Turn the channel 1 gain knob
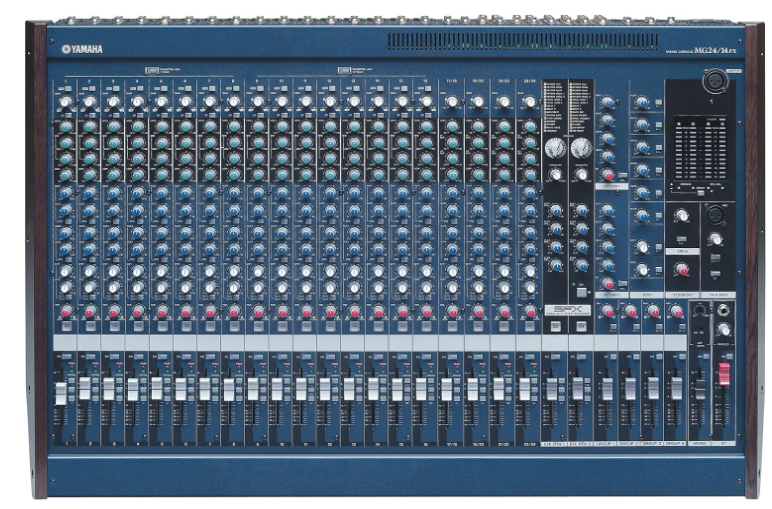The width and height of the screenshot is (772, 509). click(65, 102)
